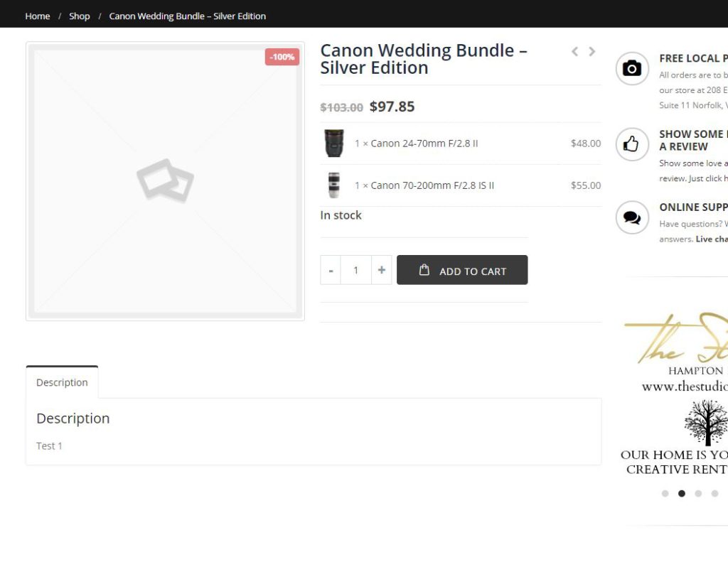The width and height of the screenshot is (728, 579).
Task: Select fourth carousel dot
Action: click(x=714, y=493)
